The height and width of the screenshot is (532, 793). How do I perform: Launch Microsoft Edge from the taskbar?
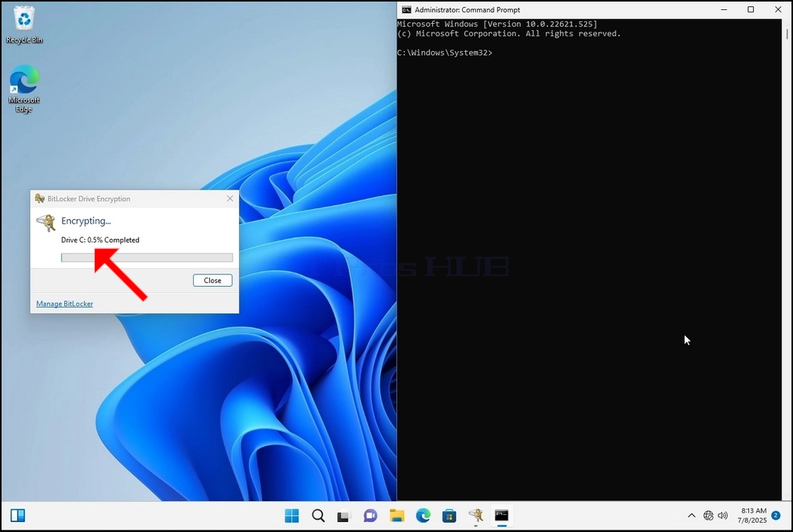tap(423, 515)
